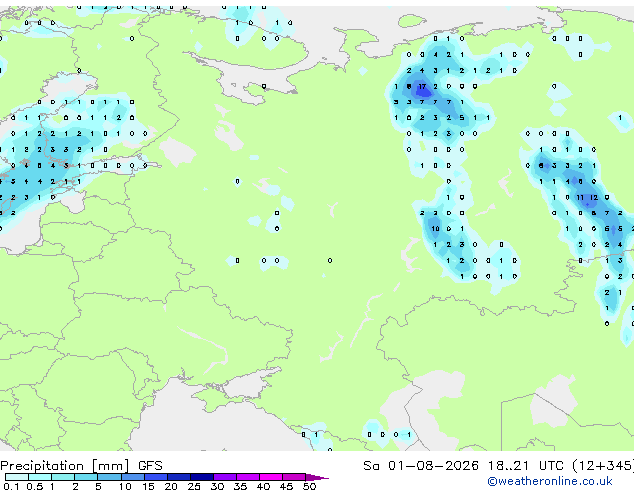Viewport: 634px width, 490px height.
Task: Click the legend label '20'
Action: [171, 486]
